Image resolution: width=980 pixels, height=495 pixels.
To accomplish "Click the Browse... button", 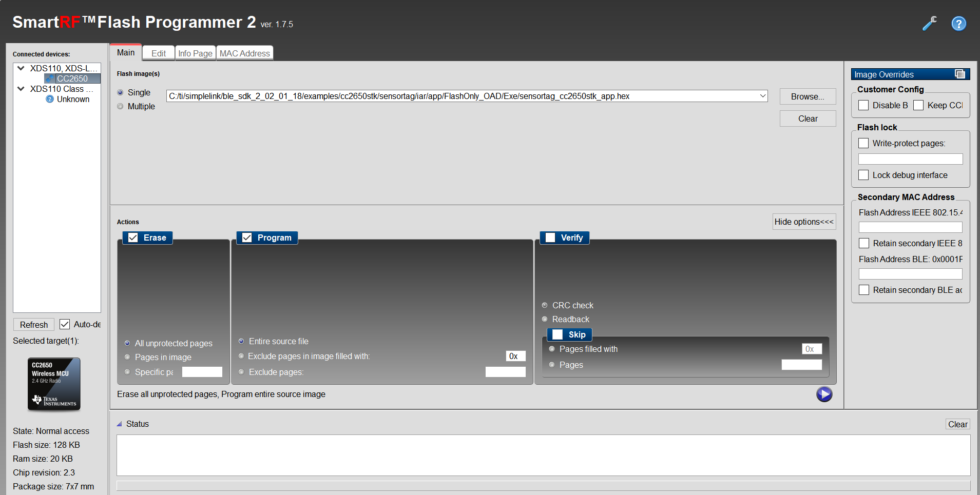I will point(808,96).
